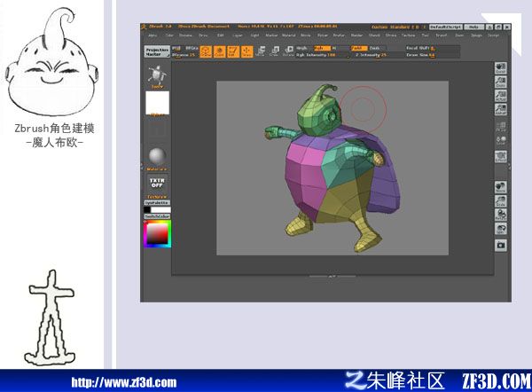Open the Tool menu
532x392 pixels.
(x=425, y=35)
